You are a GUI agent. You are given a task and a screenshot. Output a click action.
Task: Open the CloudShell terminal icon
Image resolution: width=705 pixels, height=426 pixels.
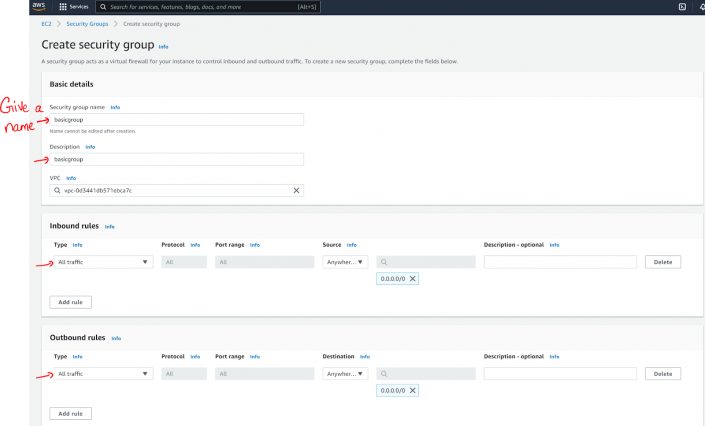[x=681, y=7]
